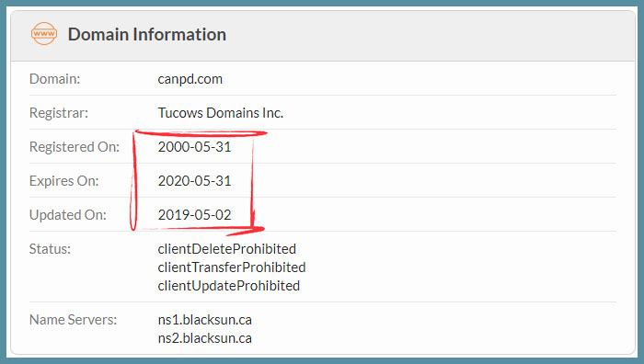The height and width of the screenshot is (364, 644).
Task: Click the Registered On: label
Action: (x=75, y=146)
